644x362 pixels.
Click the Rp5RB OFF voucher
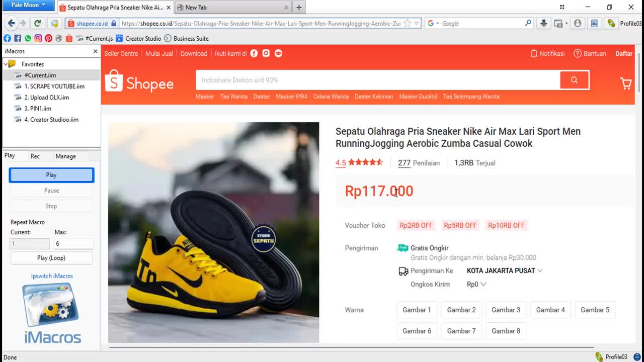(460, 225)
